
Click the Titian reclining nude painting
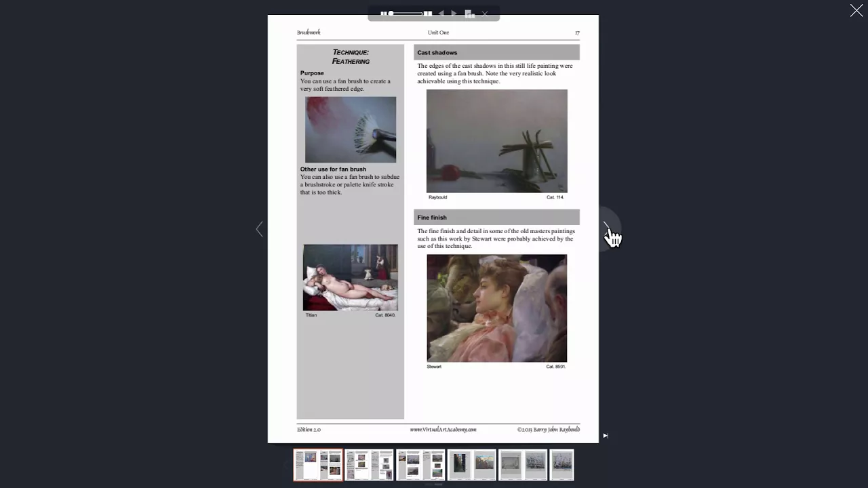click(x=351, y=277)
